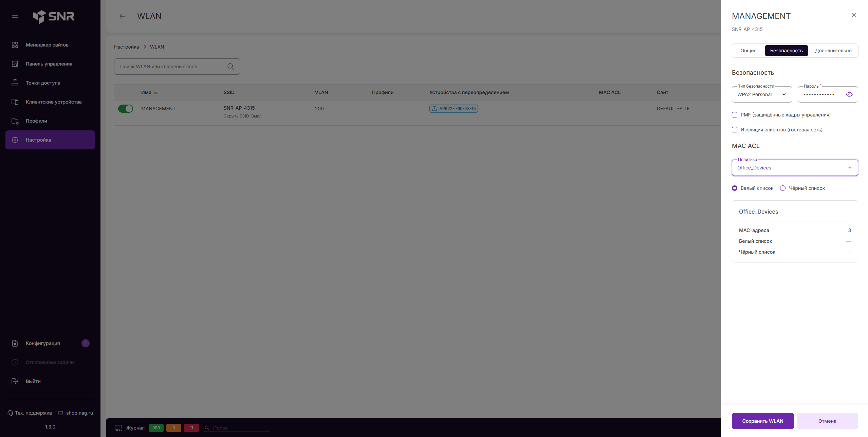
Task: Show password with eye icon
Action: (x=849, y=94)
